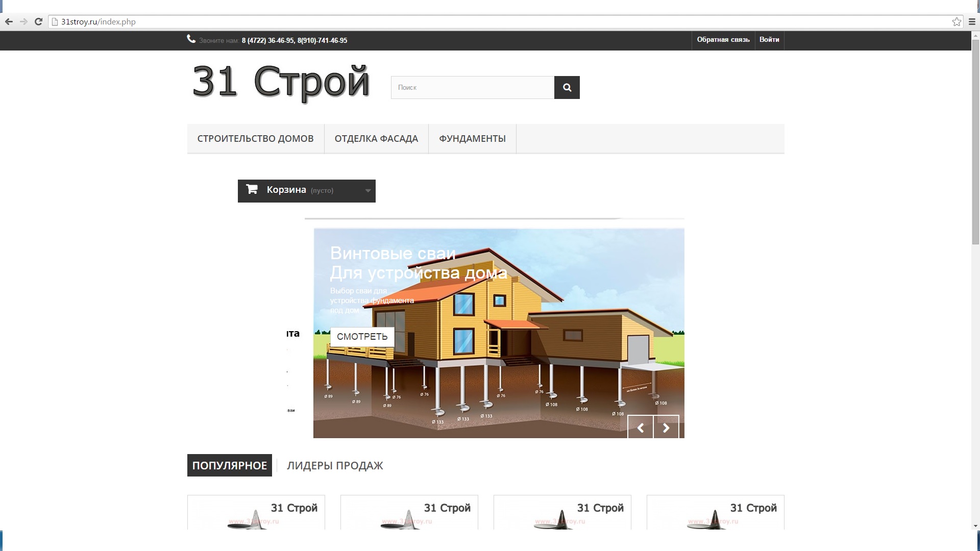Open Фундаменты menu item
Screen dimensions: 980x551
point(472,139)
